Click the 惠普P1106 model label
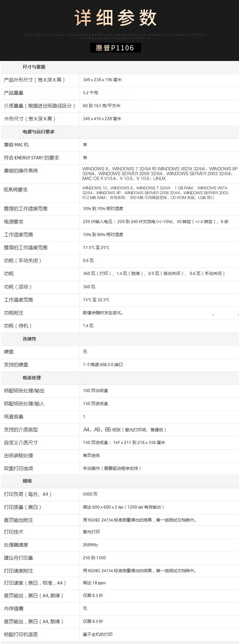Viewport: 239px width, 644px height. click(115, 48)
